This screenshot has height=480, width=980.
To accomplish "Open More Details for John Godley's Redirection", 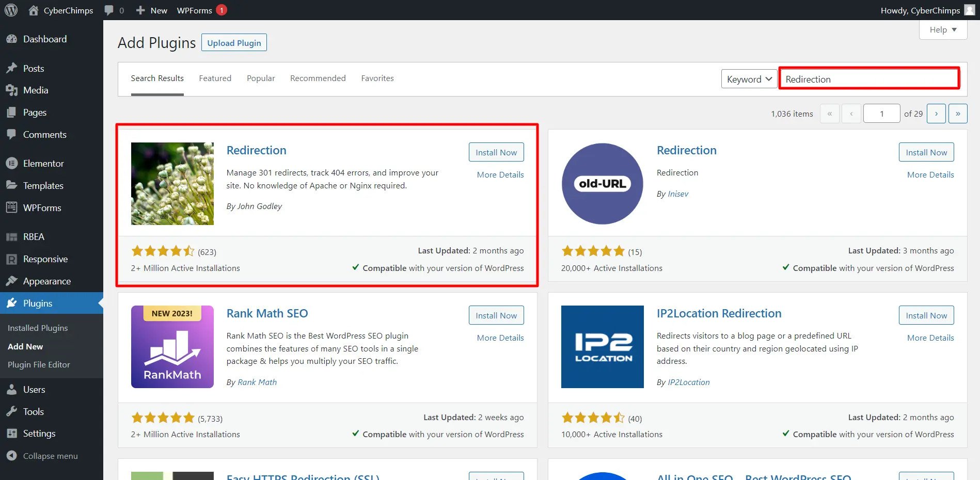I will 500,175.
